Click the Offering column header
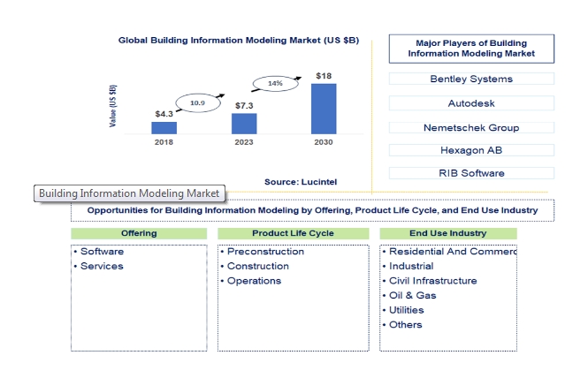This screenshot has width=588, height=378. tap(139, 233)
